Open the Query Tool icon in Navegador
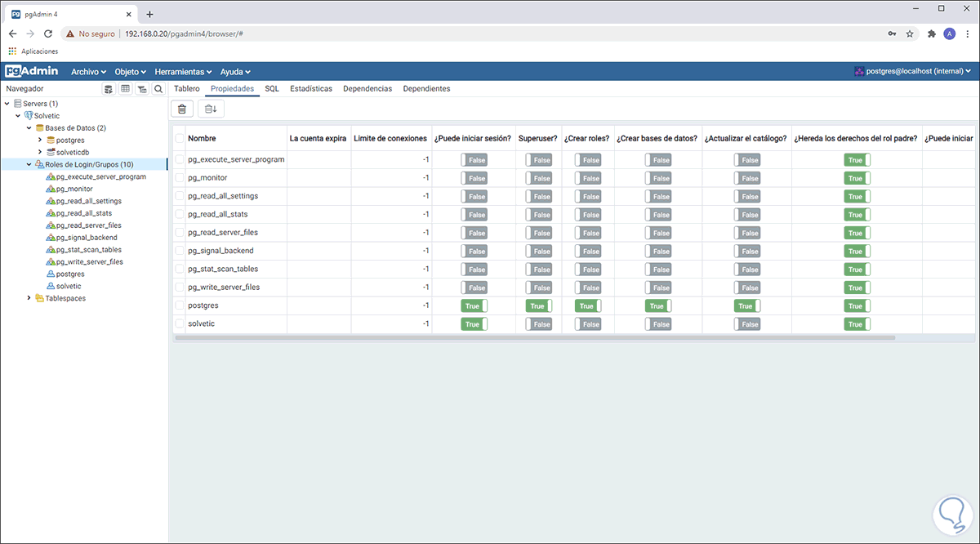 109,89
